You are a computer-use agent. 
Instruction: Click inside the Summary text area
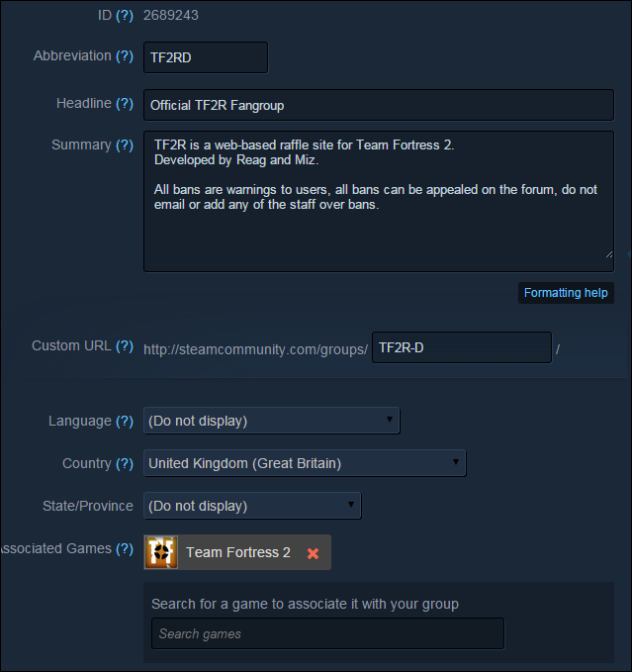click(379, 202)
